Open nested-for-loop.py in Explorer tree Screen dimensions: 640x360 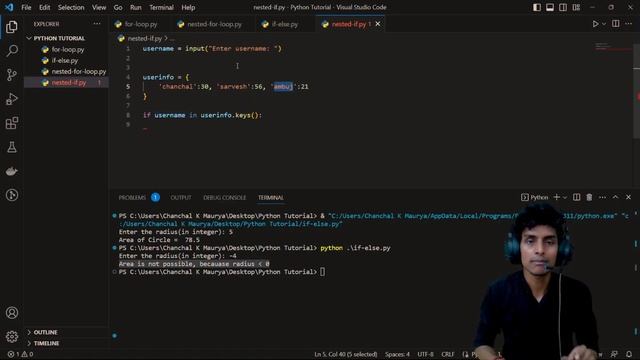[x=66, y=71]
